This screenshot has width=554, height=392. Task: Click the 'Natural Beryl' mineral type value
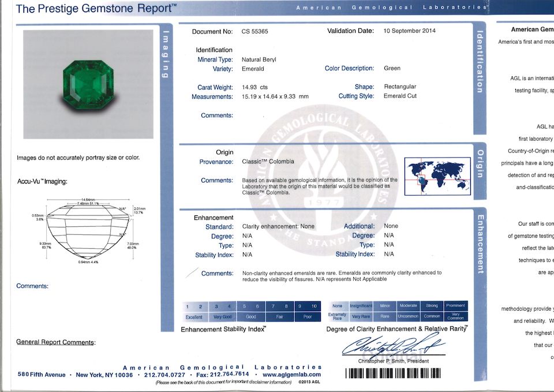click(259, 59)
